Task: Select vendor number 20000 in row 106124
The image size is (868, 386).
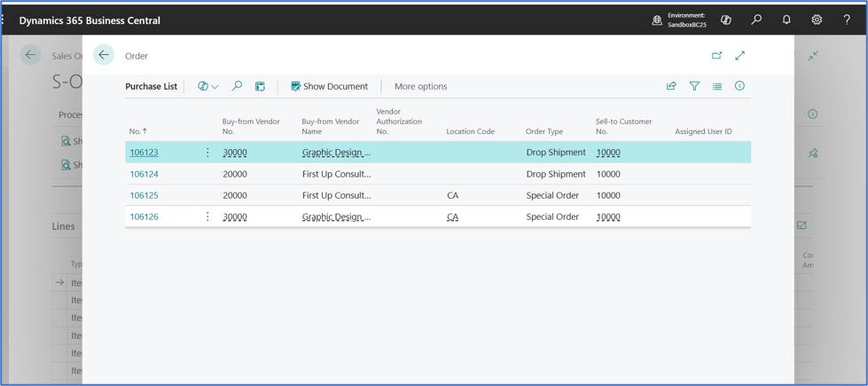Action: 235,174
